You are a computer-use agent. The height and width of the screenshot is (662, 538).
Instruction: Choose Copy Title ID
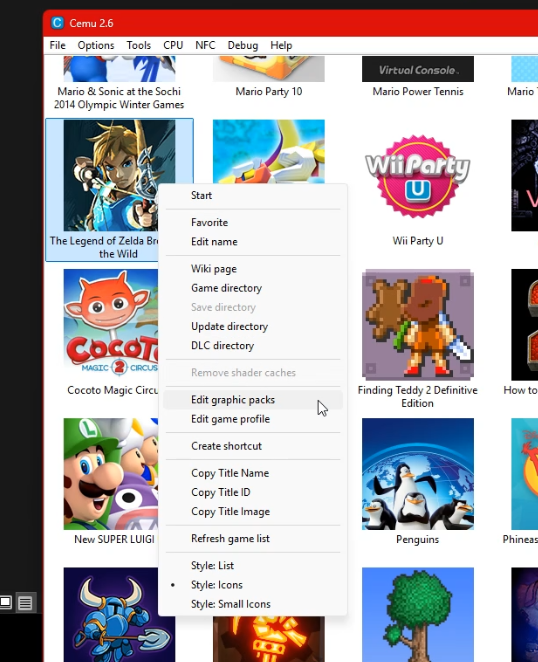(x=253, y=492)
